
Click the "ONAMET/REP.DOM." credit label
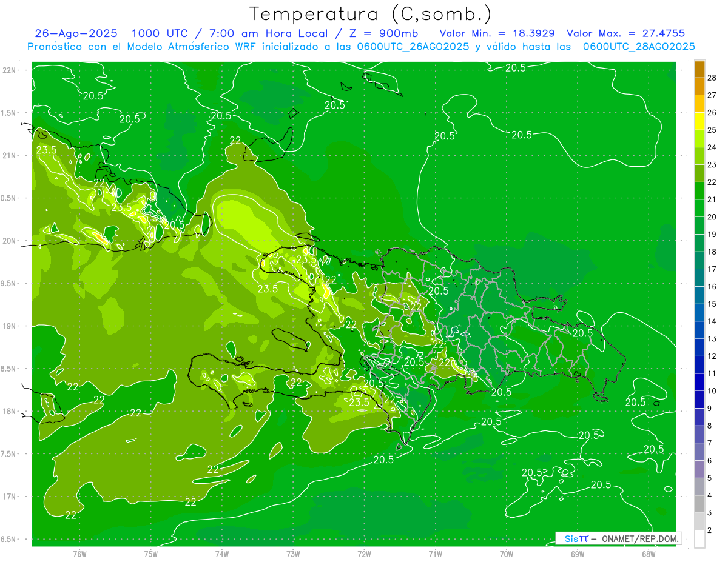click(639, 538)
